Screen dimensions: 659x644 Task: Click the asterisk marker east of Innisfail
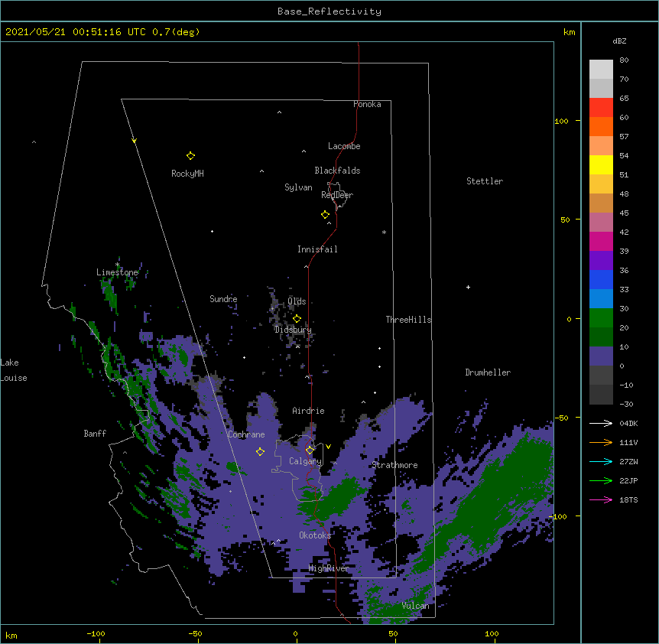(384, 232)
